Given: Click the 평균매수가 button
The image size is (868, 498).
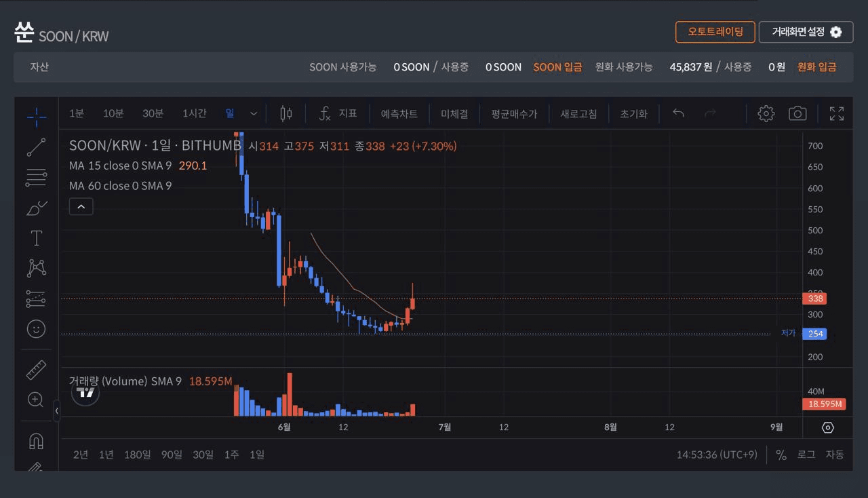Looking at the screenshot, I should pos(514,113).
